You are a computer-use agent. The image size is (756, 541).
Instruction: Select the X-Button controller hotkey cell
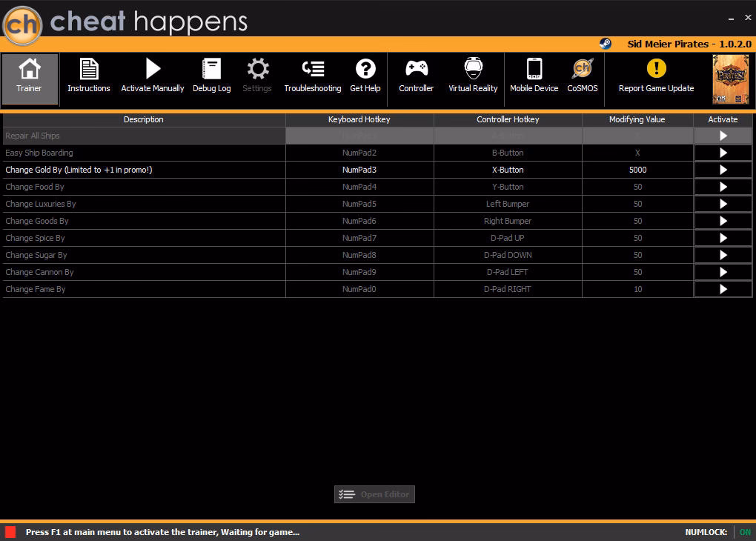pyautogui.click(x=508, y=170)
